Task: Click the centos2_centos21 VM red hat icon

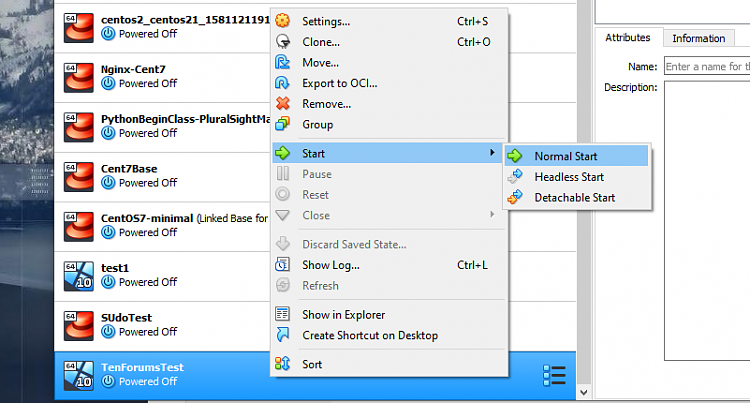Action: click(79, 28)
